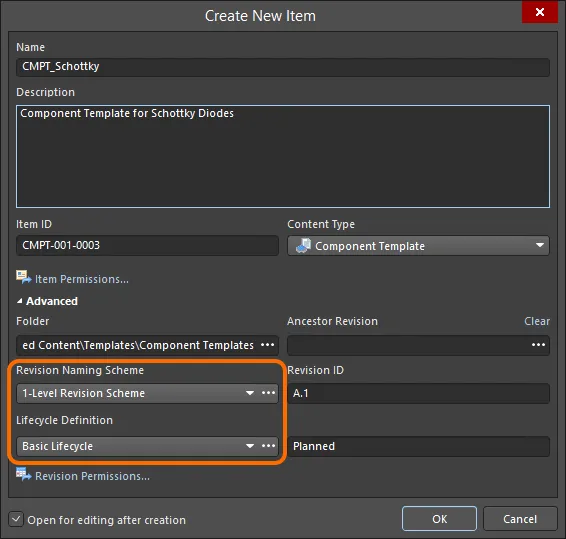The width and height of the screenshot is (566, 539).
Task: Click the Item ID input field
Action: (x=147, y=245)
